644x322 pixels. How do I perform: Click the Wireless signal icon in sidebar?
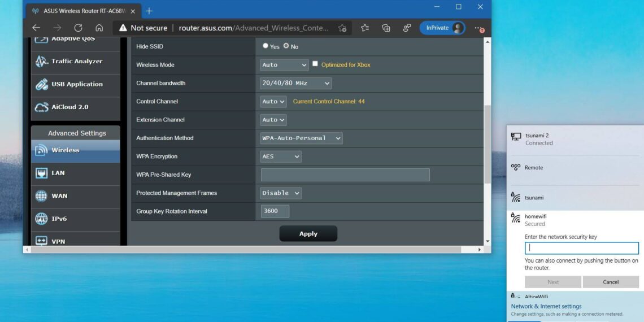click(41, 150)
